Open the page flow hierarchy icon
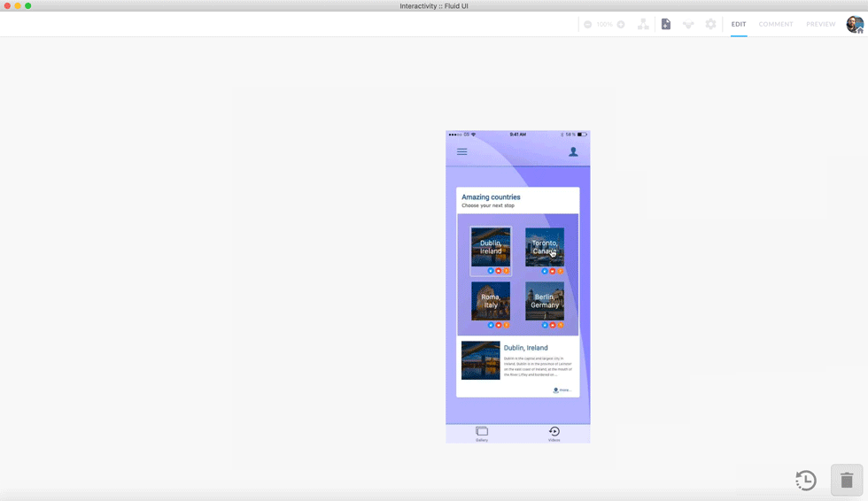This screenshot has width=868, height=501. pos(644,25)
